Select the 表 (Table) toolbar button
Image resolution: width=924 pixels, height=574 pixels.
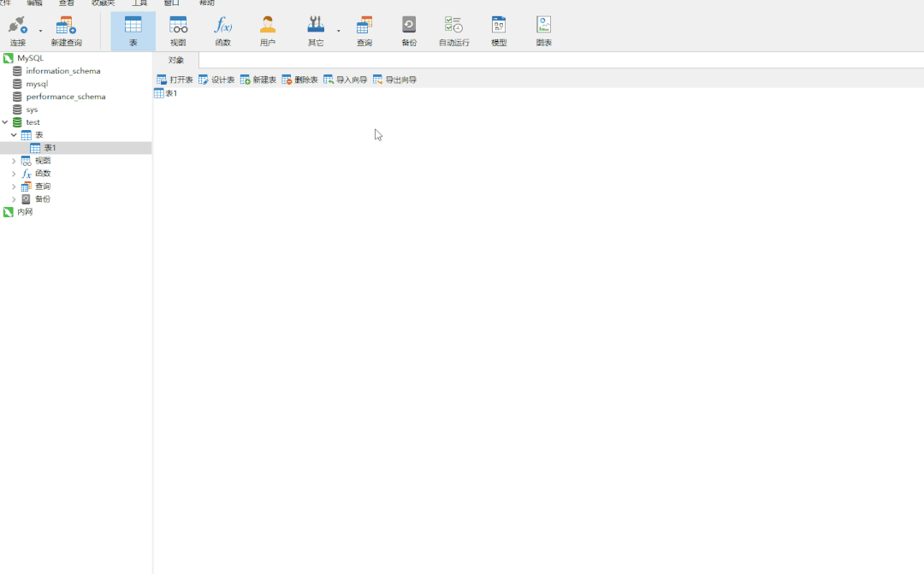133,31
